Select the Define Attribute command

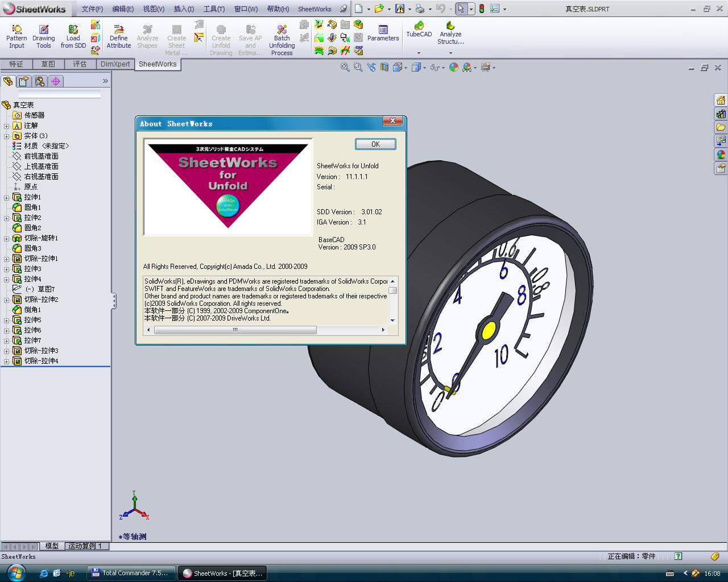tap(119, 37)
